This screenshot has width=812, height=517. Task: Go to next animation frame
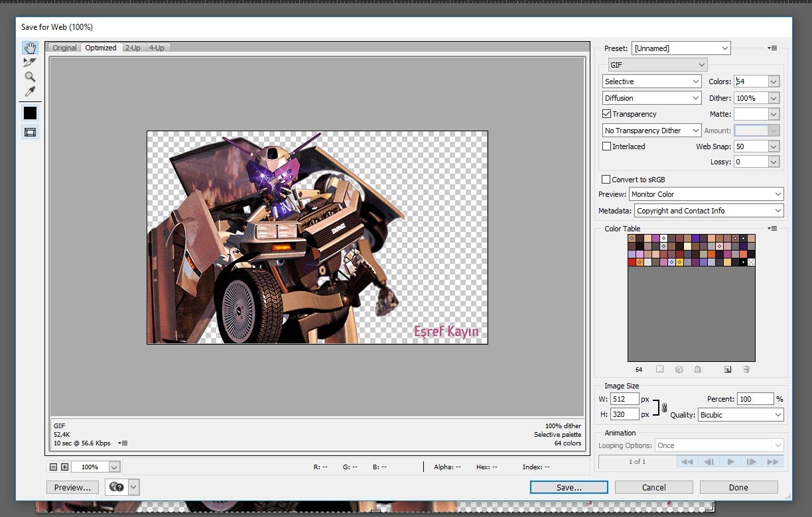point(752,461)
